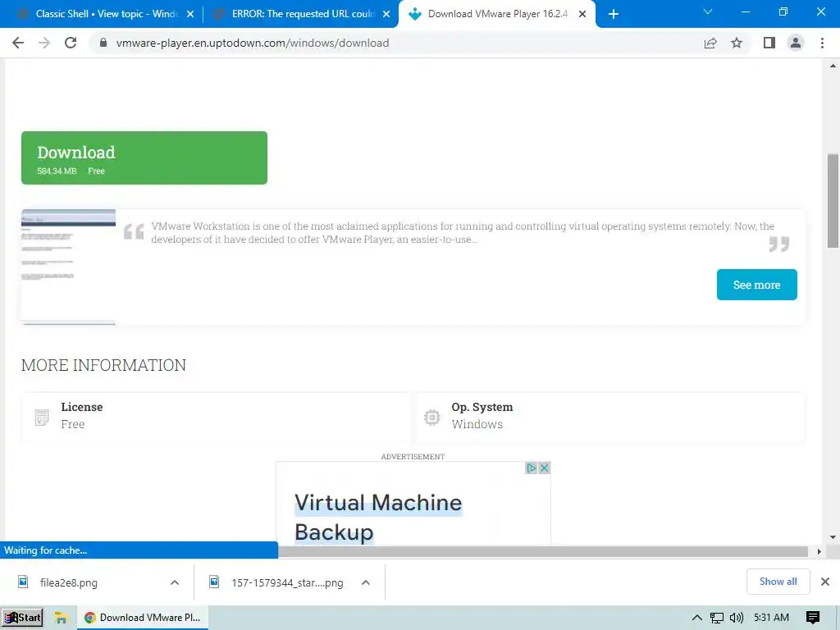Click the green Download button
The height and width of the screenshot is (630, 840).
(144, 158)
